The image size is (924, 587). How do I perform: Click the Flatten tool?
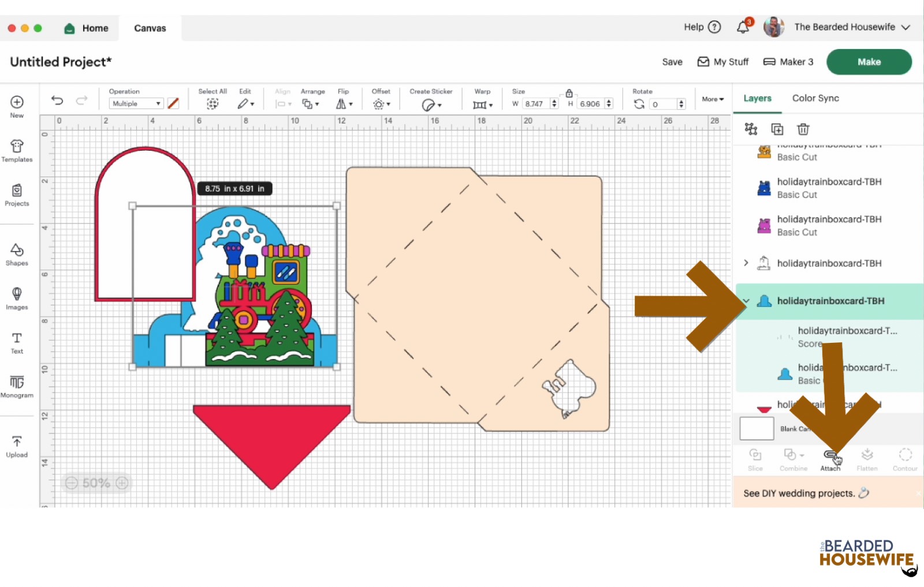point(867,460)
